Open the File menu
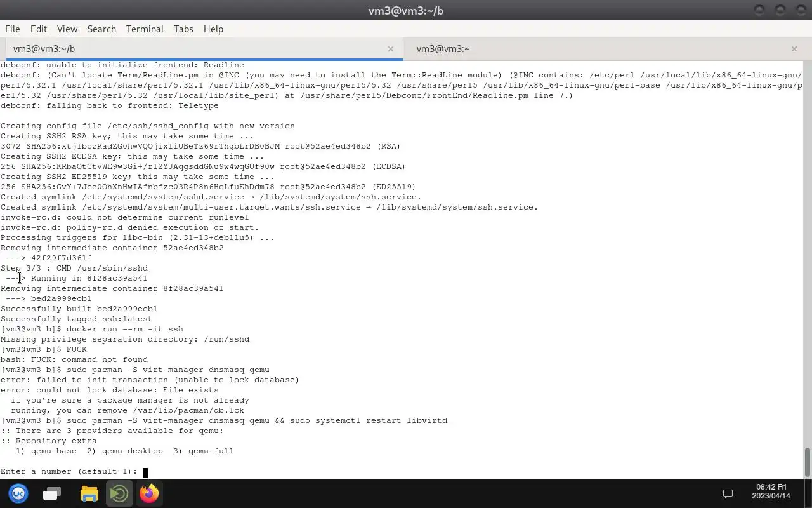 click(x=12, y=29)
